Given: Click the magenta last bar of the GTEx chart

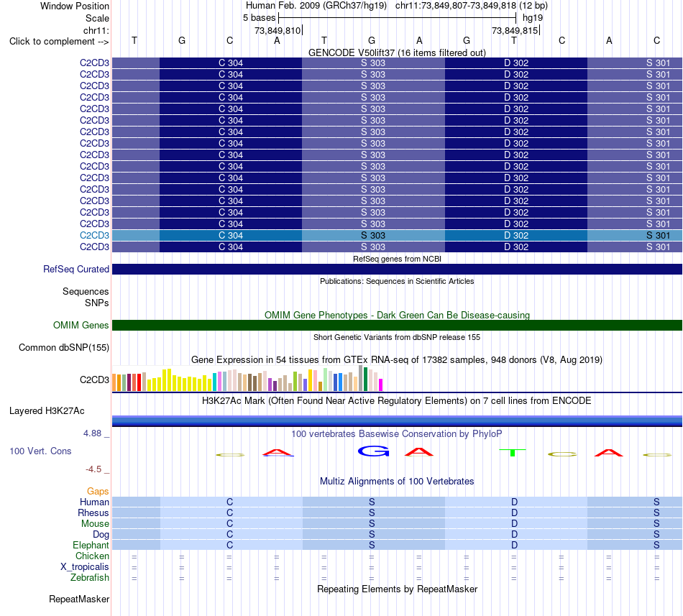Looking at the screenshot, I should [381, 385].
